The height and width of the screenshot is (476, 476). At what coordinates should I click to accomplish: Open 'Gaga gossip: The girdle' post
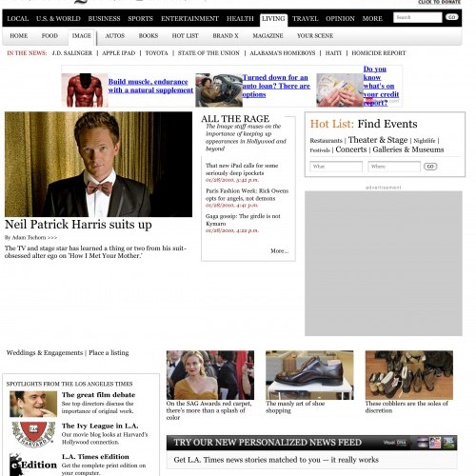pos(243,220)
